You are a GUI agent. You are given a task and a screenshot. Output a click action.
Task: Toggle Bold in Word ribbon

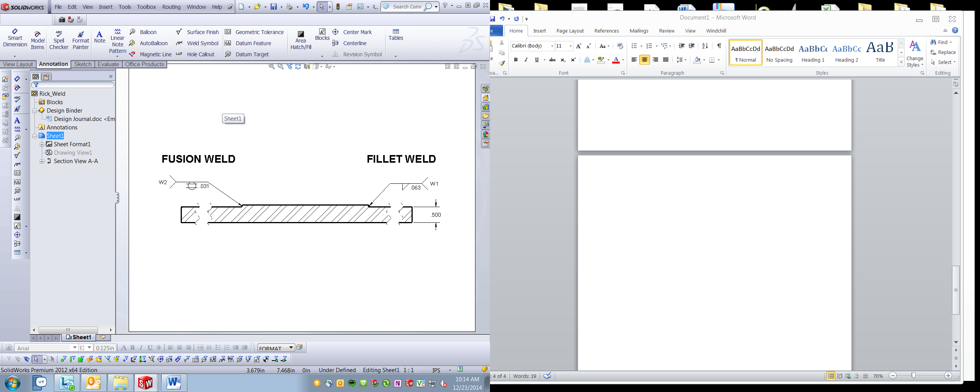pos(516,60)
